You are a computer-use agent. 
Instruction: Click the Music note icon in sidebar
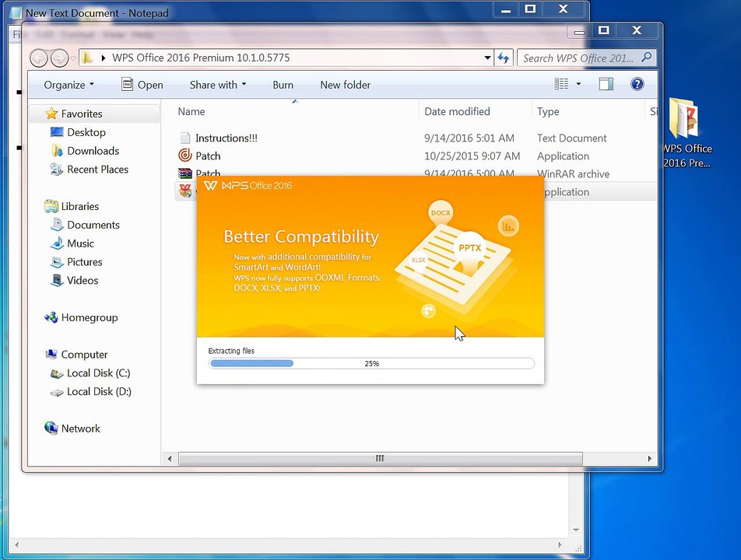pos(57,243)
